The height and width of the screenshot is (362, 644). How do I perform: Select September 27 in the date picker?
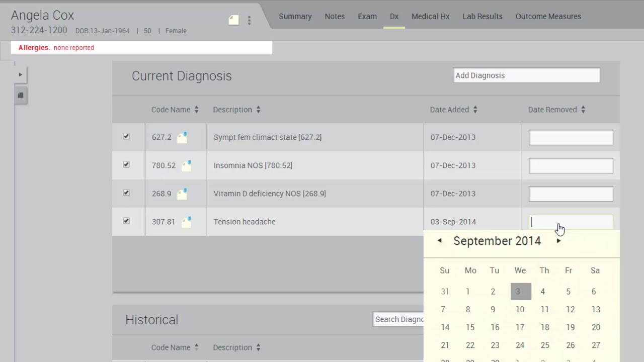[x=596, y=345]
